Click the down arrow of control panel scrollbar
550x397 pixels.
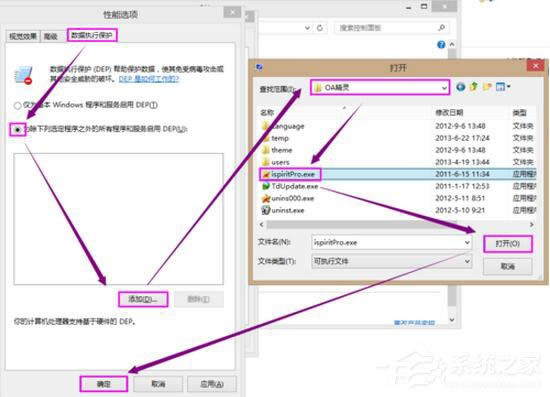coord(452,320)
